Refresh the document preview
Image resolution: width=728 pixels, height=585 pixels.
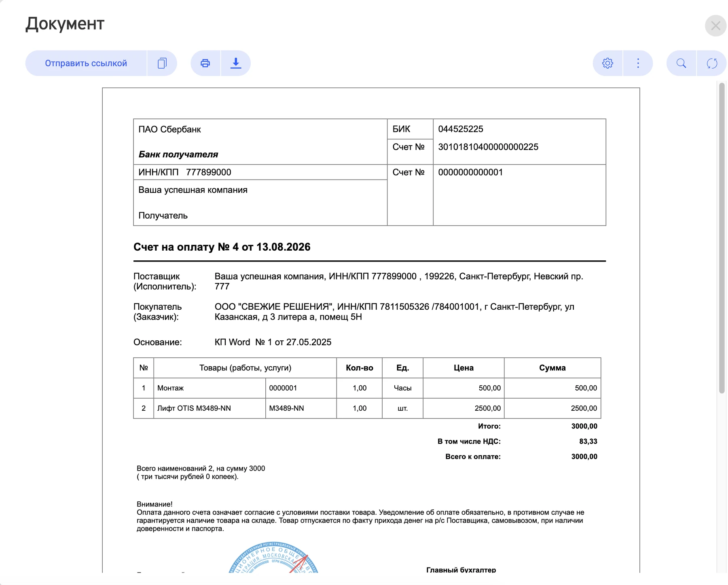[x=712, y=63]
